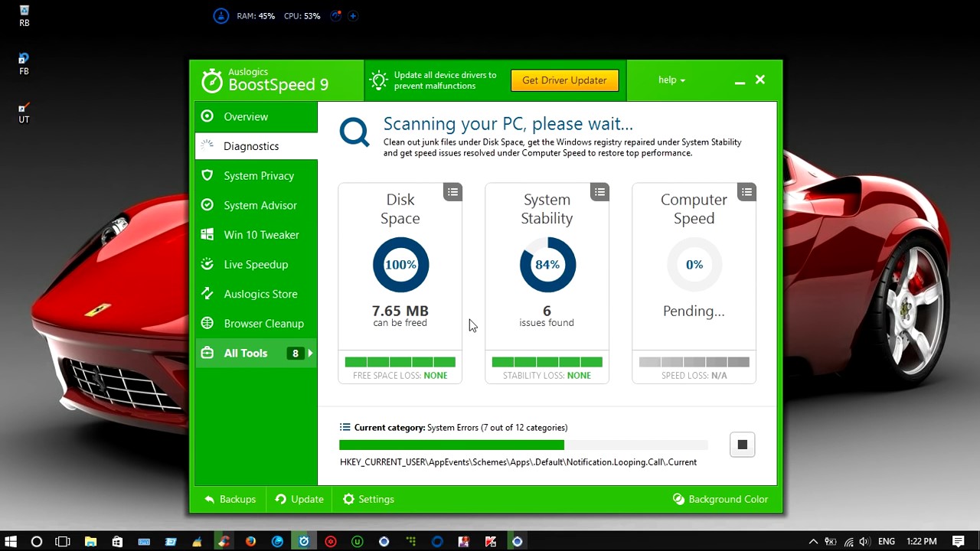Open File Explorer from taskbar
This screenshot has width=980, height=551.
coord(90,541)
